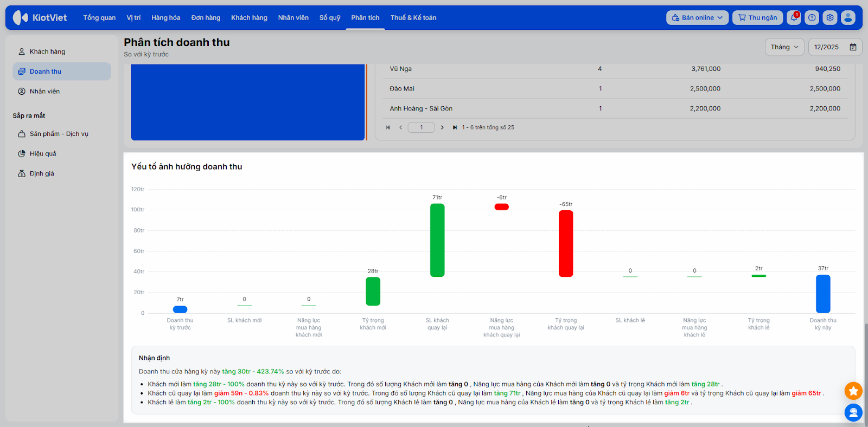The image size is (868, 427).
Task: Click the 940,250 value cell
Action: click(827, 69)
